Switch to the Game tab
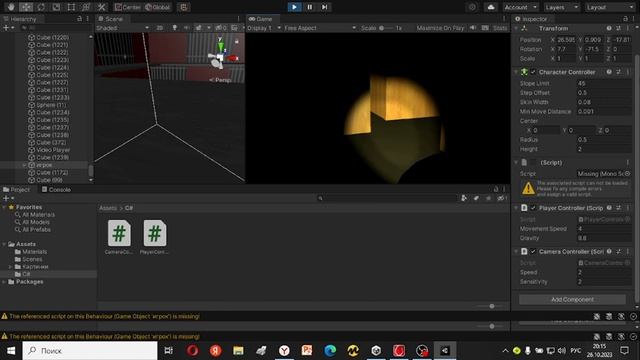Image resolution: width=640 pixels, height=360 pixels. coord(261,19)
